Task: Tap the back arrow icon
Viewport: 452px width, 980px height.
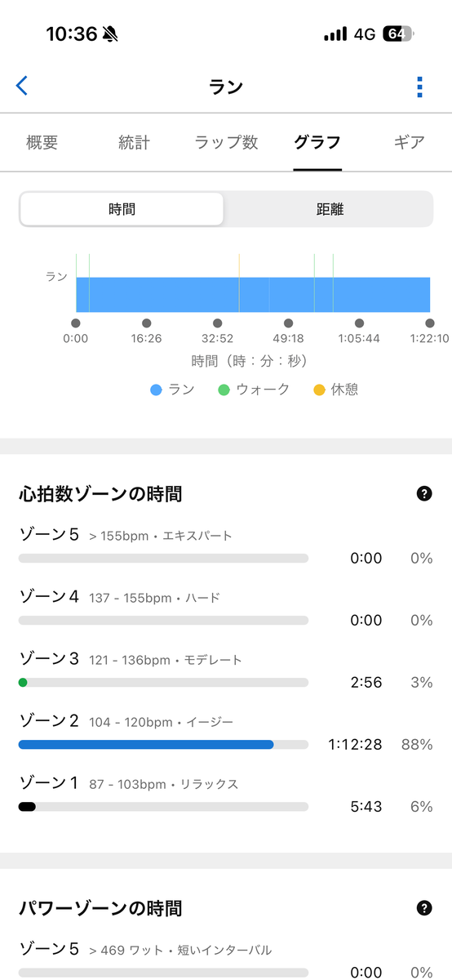Action: click(x=22, y=86)
